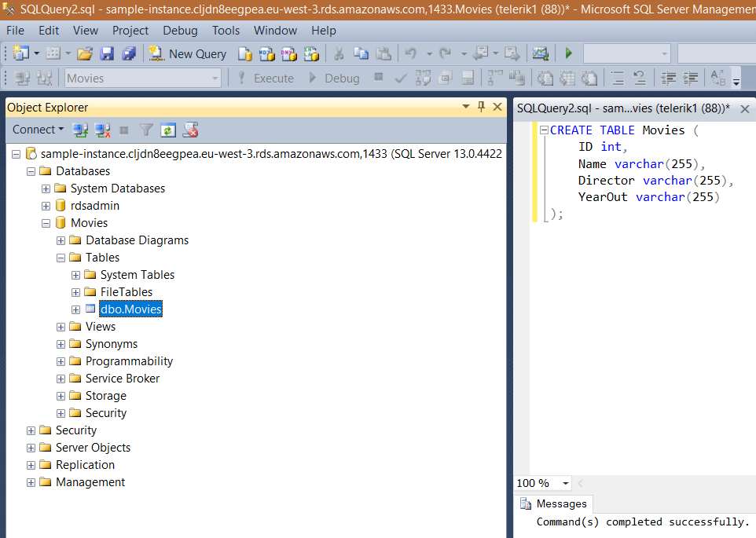Screen dimensions: 756x538
Task: Expand the Programmability folder
Action: click(x=61, y=362)
